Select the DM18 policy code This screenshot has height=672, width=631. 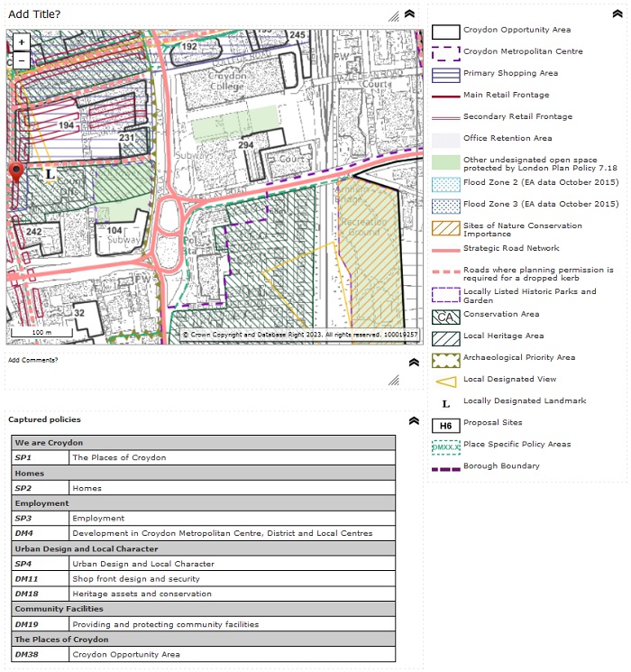click(26, 594)
